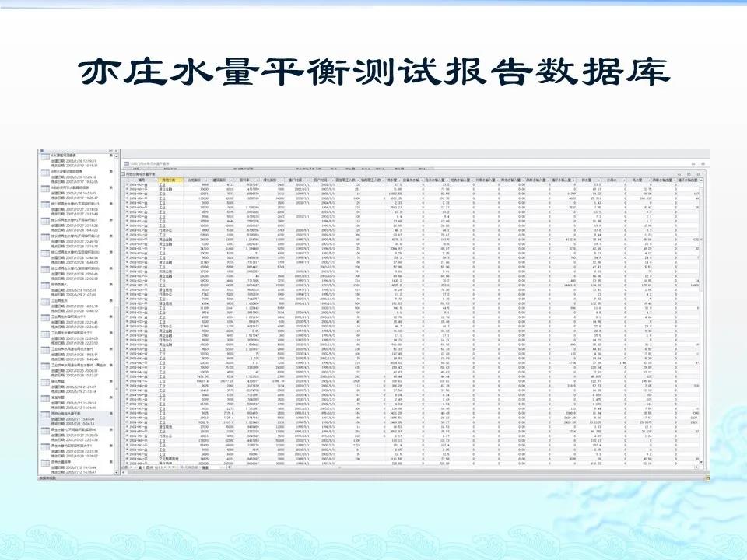747x560 pixels.
Task: Open the 编号 column header dropdown arrow
Action: (x=154, y=179)
